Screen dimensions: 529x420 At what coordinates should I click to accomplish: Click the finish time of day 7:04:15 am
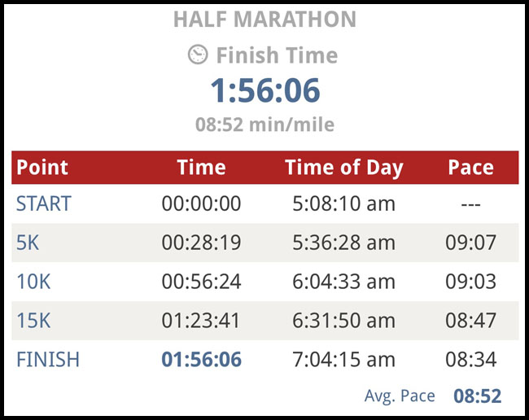(x=343, y=360)
